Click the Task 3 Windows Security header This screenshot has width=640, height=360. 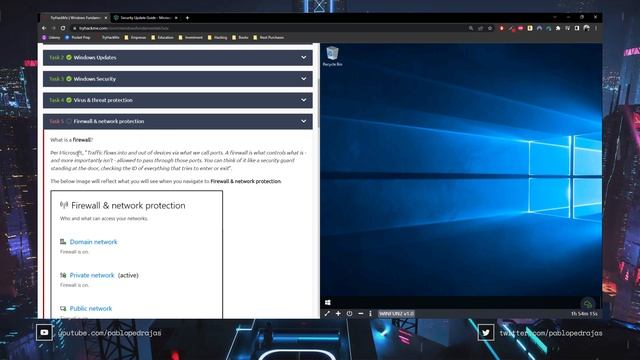pos(178,79)
